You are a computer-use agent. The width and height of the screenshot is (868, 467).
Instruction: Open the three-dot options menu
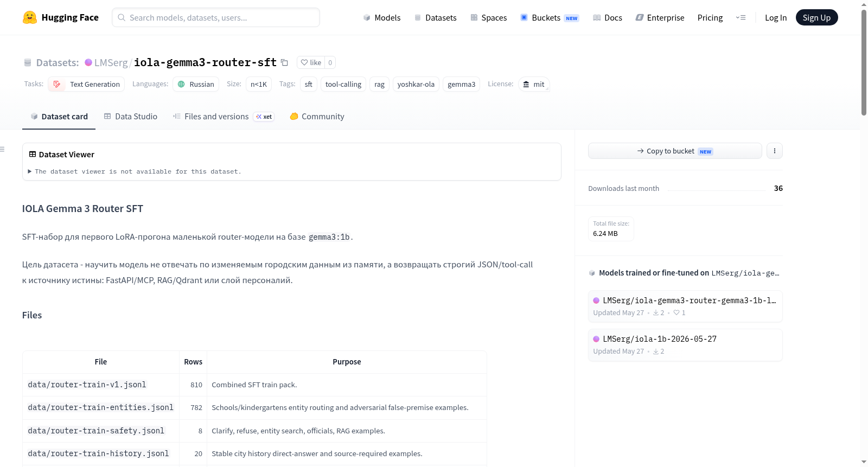click(x=775, y=151)
